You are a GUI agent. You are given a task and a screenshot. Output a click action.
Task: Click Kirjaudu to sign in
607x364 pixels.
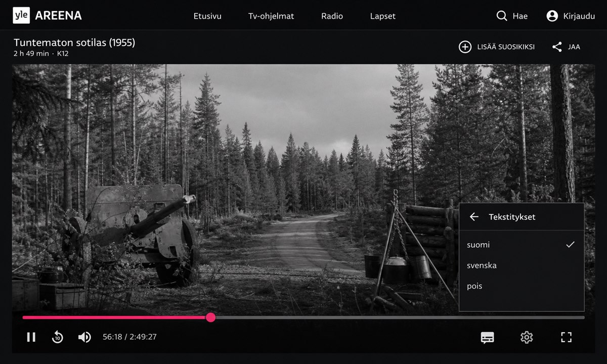(579, 16)
